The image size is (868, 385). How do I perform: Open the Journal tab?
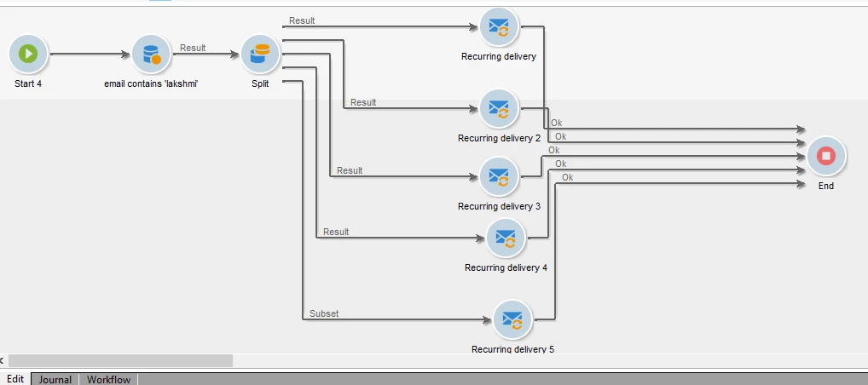[55, 380]
